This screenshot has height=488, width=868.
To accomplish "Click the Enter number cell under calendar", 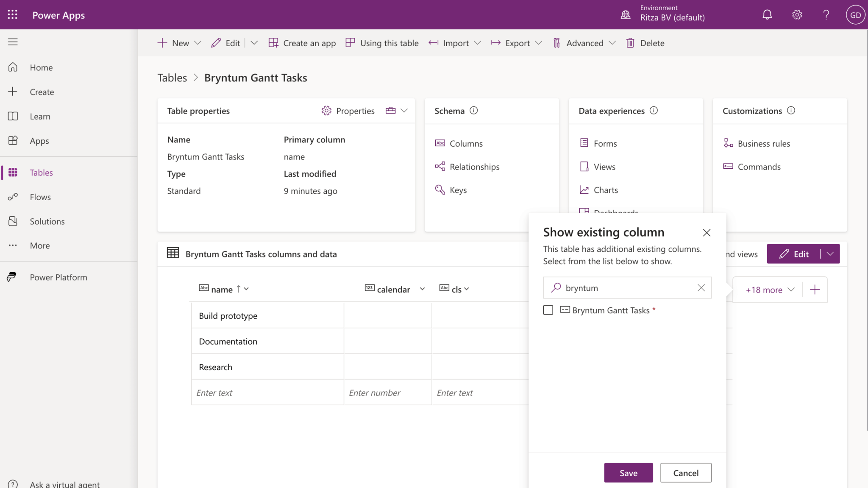I will coord(387,392).
